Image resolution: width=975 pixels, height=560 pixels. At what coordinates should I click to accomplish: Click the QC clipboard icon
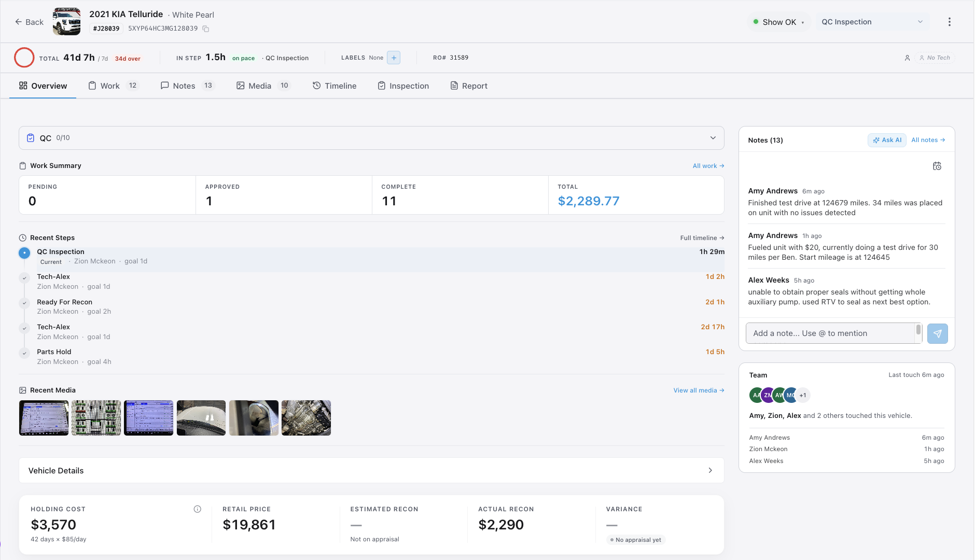(31, 138)
